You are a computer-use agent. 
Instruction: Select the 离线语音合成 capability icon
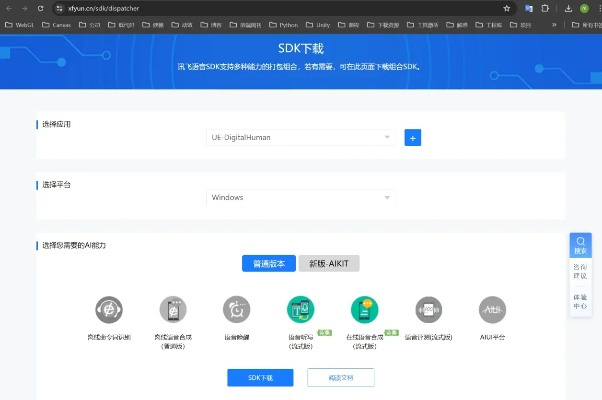tap(173, 309)
